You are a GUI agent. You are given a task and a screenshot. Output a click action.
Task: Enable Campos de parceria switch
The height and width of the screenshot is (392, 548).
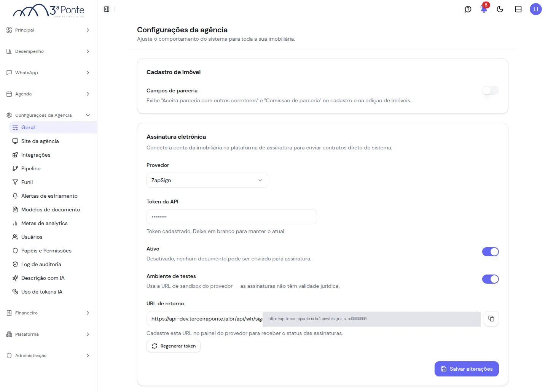pyautogui.click(x=491, y=90)
